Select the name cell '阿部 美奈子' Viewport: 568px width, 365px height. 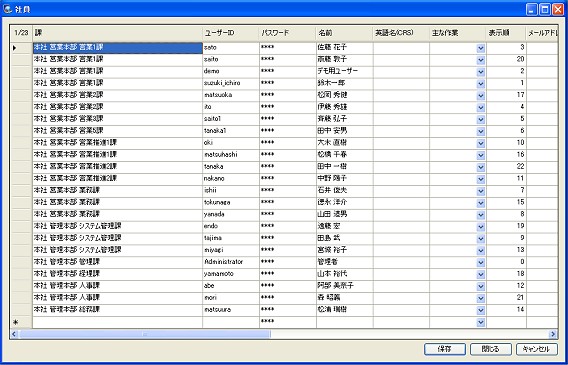(x=344, y=287)
